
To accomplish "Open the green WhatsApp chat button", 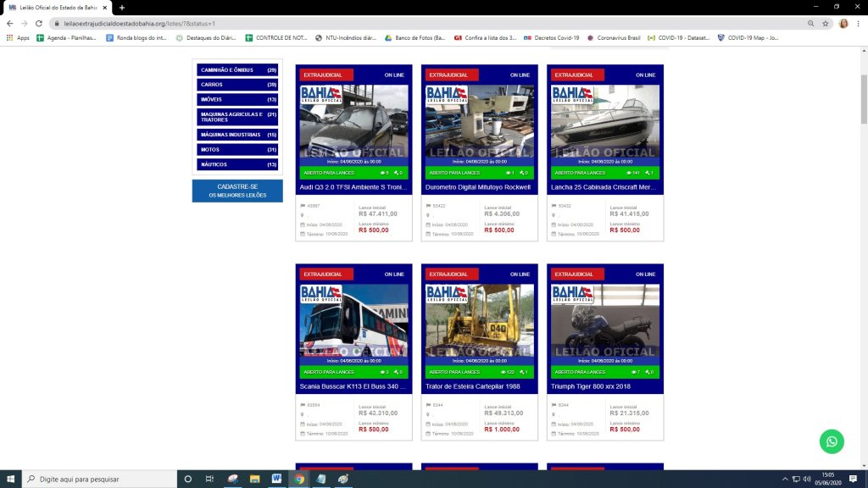I will click(832, 441).
